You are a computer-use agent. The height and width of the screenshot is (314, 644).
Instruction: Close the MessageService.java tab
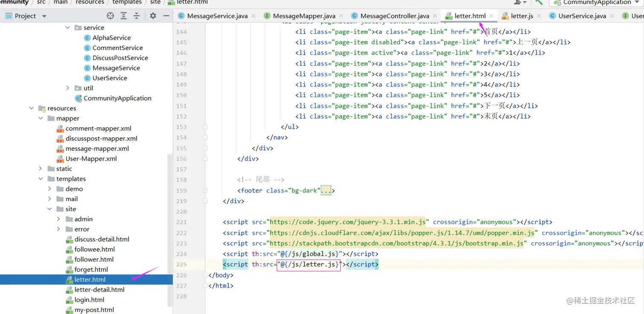point(253,16)
